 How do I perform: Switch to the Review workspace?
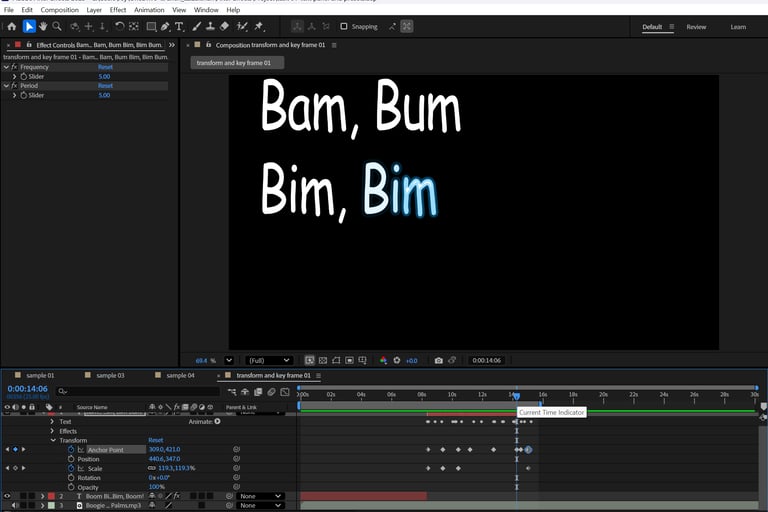tap(696, 27)
